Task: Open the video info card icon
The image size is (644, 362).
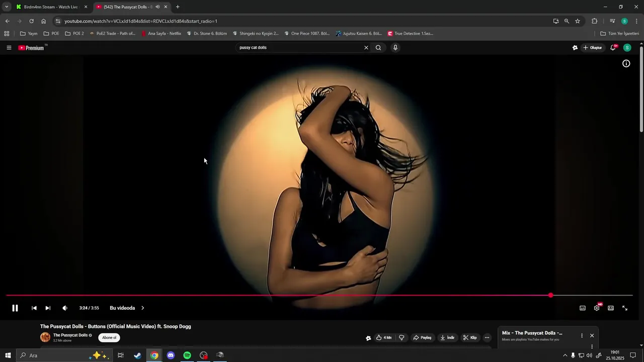Action: tap(626, 63)
